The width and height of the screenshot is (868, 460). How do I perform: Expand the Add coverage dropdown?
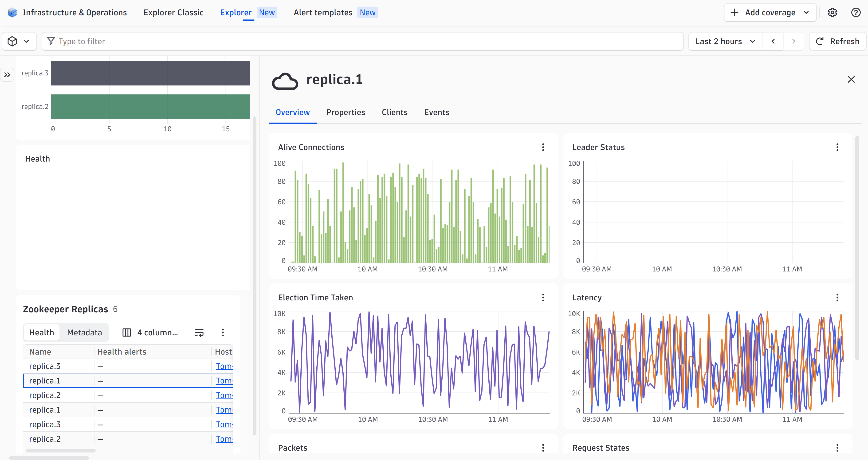[x=770, y=12]
